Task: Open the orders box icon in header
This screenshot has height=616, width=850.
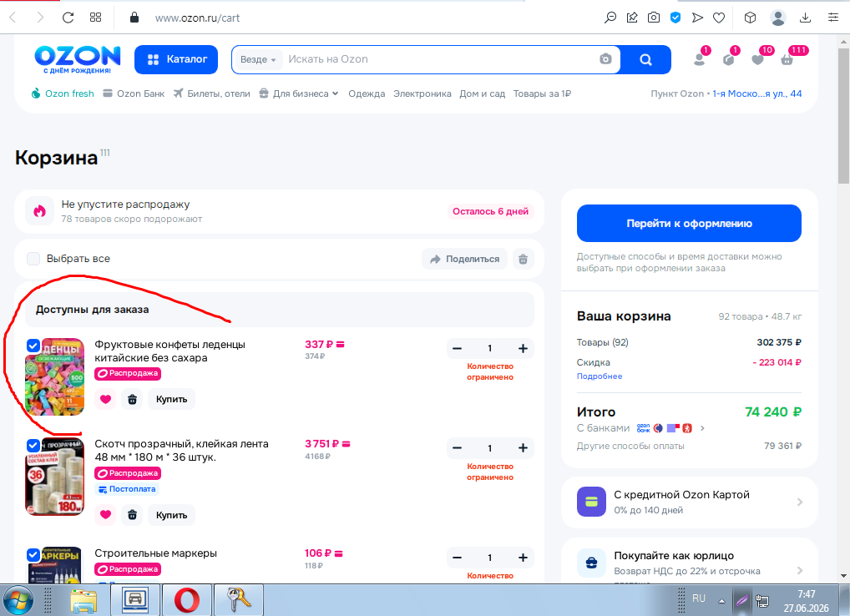Action: coord(729,59)
